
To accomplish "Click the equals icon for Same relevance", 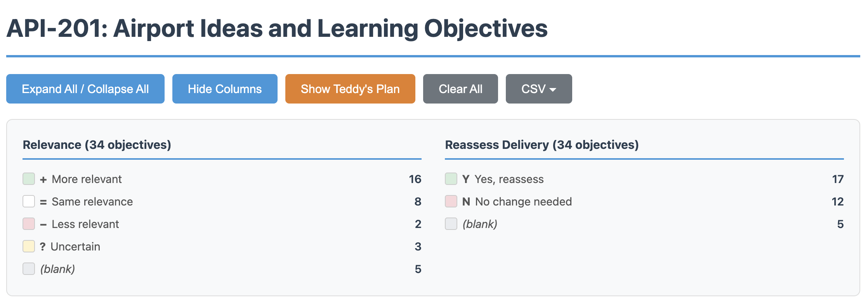I will click(x=43, y=202).
